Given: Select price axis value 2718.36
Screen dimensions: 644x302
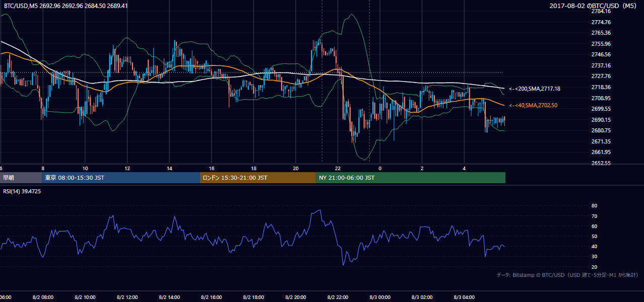Looking at the screenshot, I should pyautogui.click(x=601, y=87).
